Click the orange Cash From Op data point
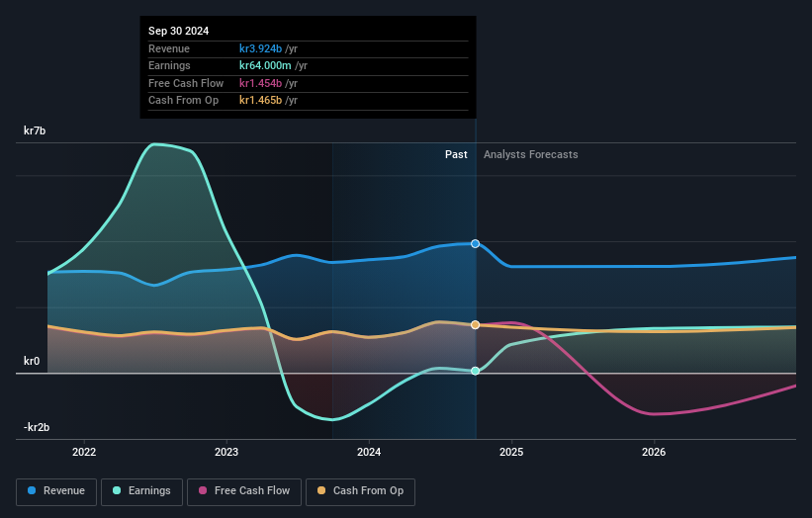 coord(475,325)
